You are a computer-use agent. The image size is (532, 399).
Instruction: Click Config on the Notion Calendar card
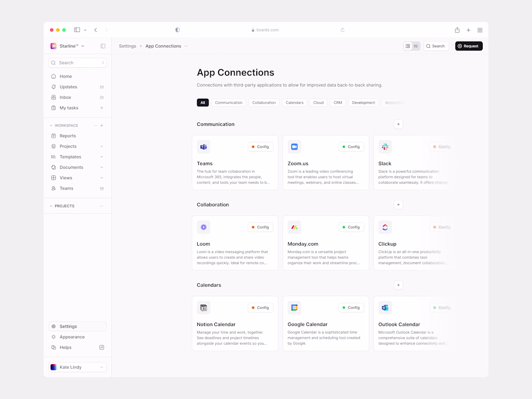pos(261,308)
